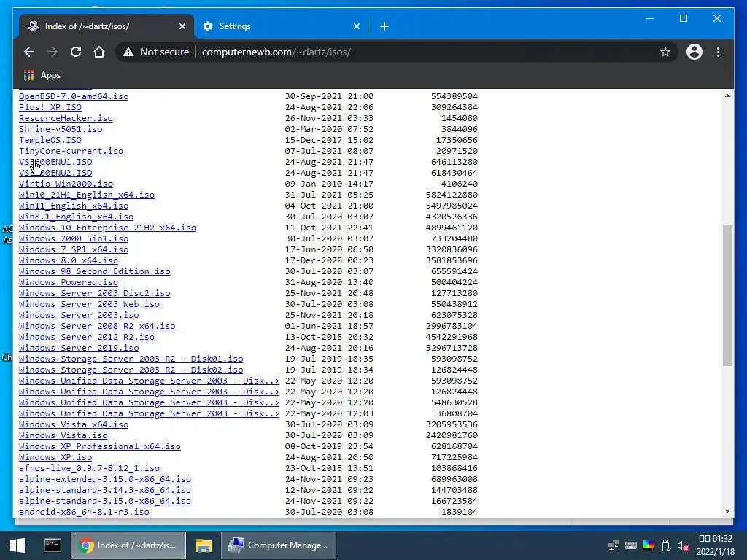Screen dimensions: 747x560
Task: Open android-x86_64-8.1-r3.iso link
Action: (84, 513)
